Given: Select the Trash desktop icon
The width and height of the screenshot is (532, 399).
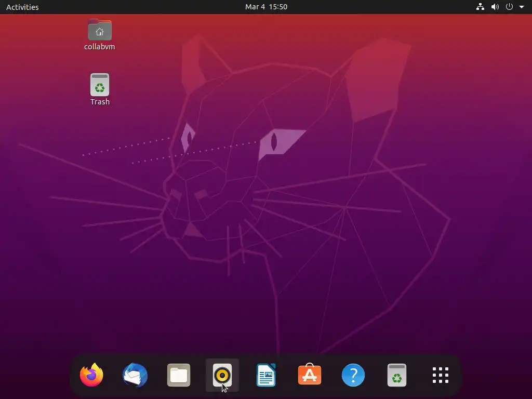Looking at the screenshot, I should pos(100,85).
